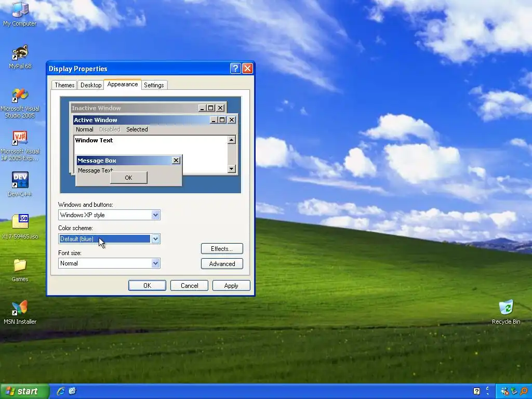The height and width of the screenshot is (399, 532).
Task: Select the Appearance tab
Action: [x=123, y=85]
